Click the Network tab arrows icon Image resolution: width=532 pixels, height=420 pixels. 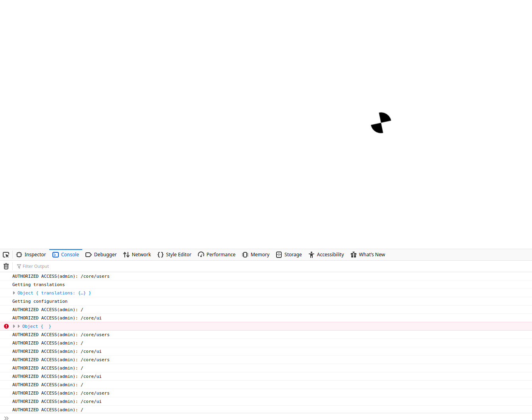pyautogui.click(x=126, y=254)
